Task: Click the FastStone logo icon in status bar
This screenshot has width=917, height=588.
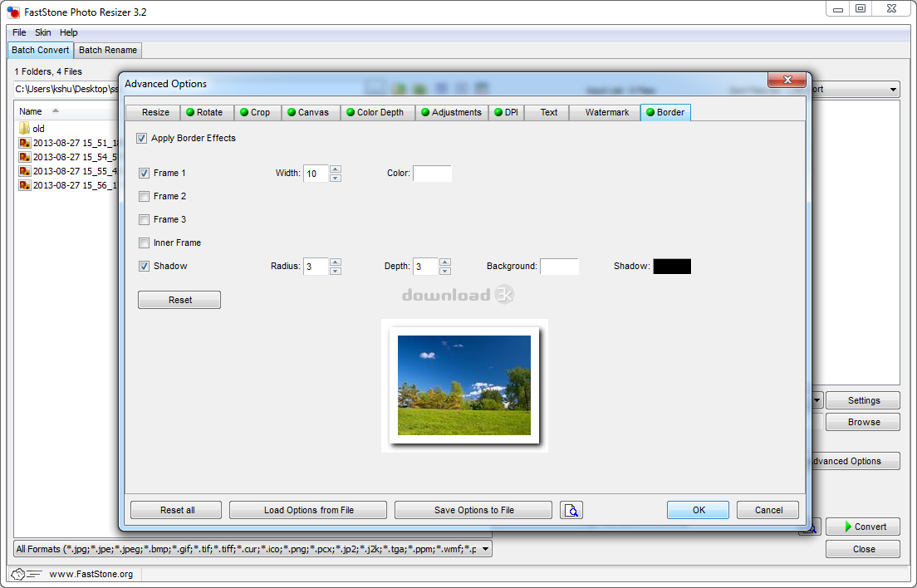Action: pyautogui.click(x=26, y=574)
